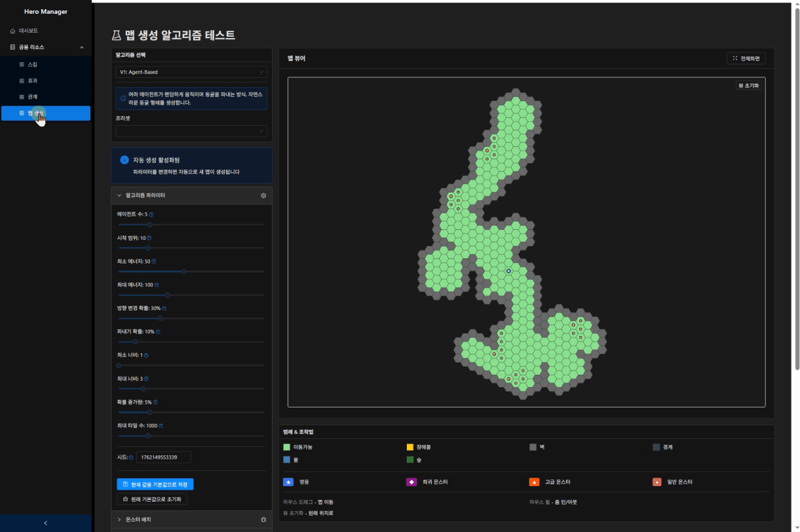This screenshot has height=532, width=800.
Task: Click help icon next to 최대 타일 수
Action: pos(161,426)
